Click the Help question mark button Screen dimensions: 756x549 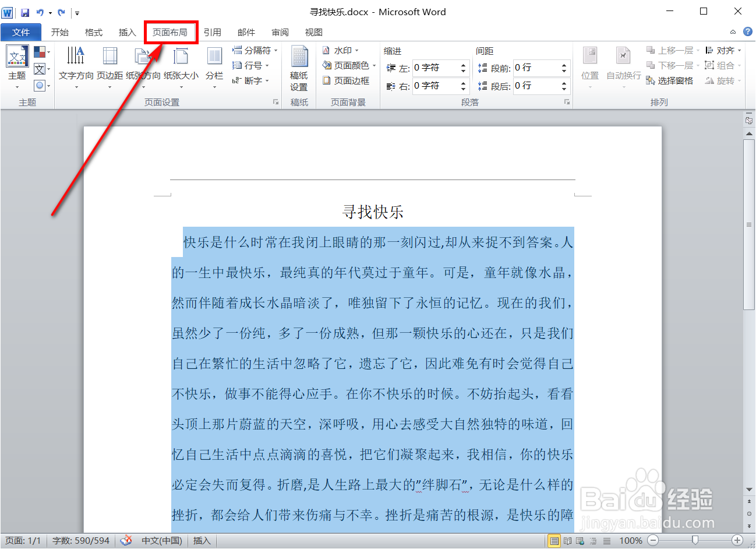[748, 31]
